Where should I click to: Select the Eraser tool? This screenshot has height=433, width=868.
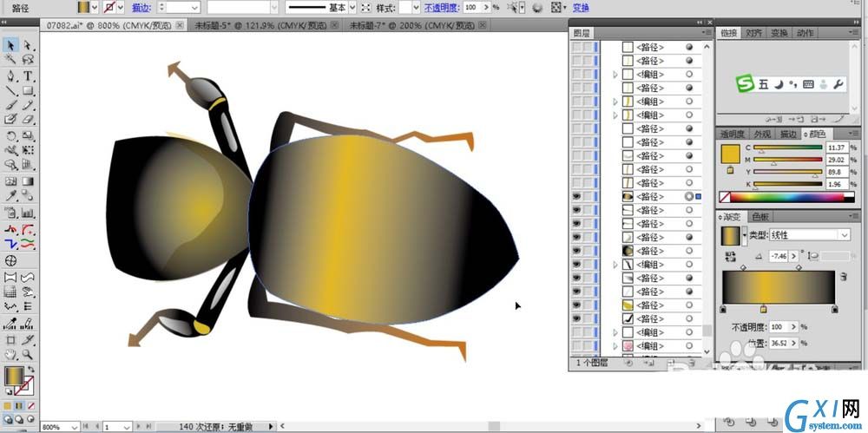[28, 119]
